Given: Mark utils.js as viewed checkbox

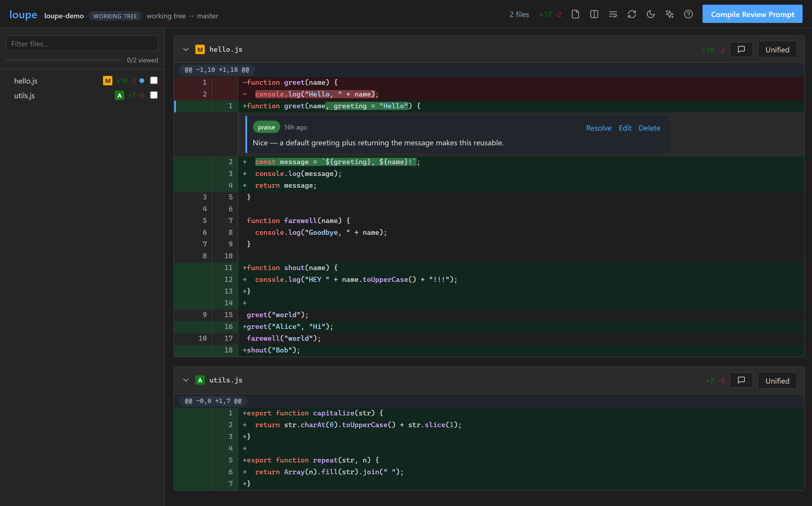Looking at the screenshot, I should tap(154, 95).
